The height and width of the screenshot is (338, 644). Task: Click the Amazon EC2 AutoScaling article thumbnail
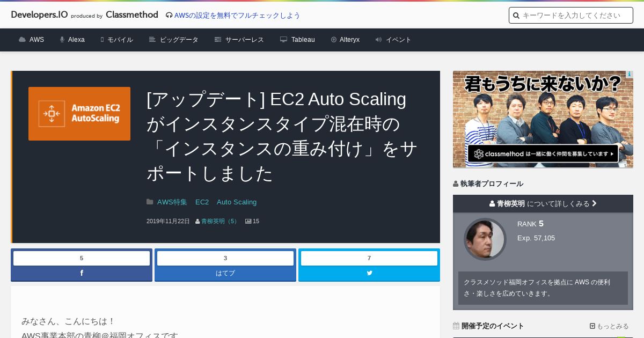pos(79,114)
